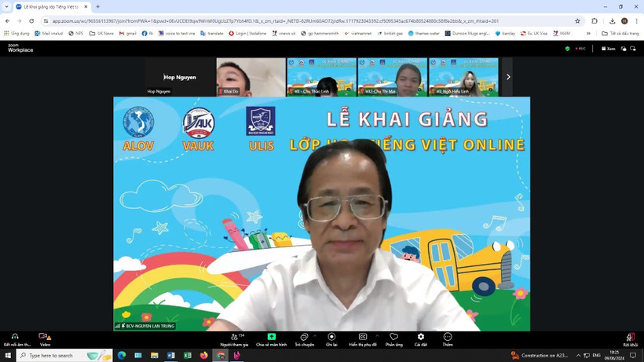
Task: Open the NPS bookmark
Action: [x=76, y=33]
